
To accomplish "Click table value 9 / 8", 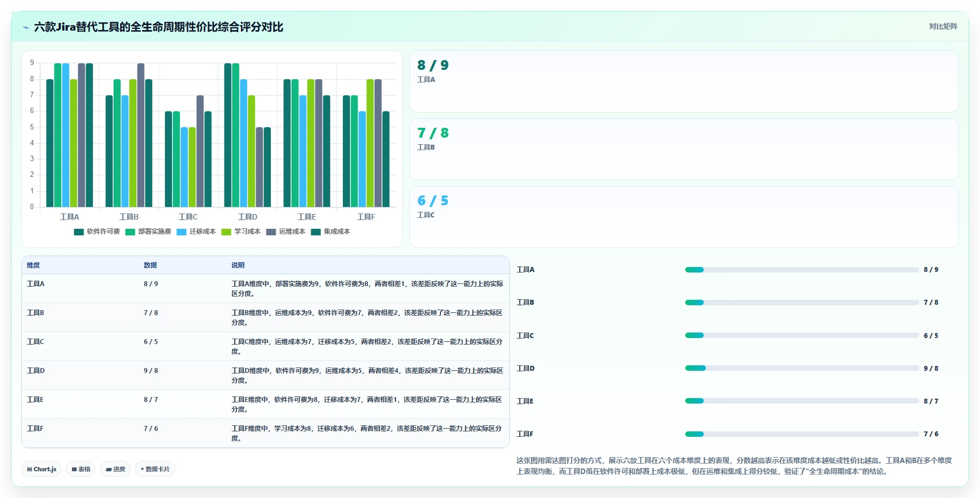I will click(151, 371).
